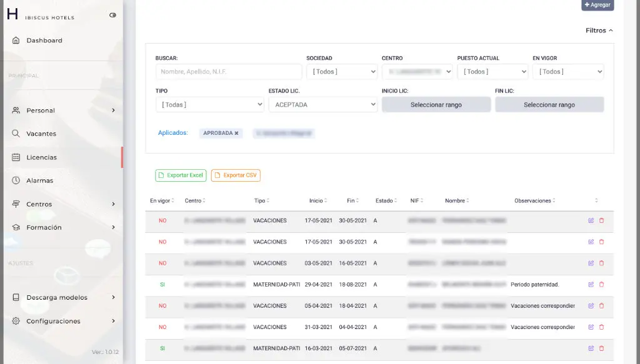Image resolution: width=640 pixels, height=364 pixels.
Task: Edit the 16-03-2021 maternidad row
Action: (x=591, y=348)
